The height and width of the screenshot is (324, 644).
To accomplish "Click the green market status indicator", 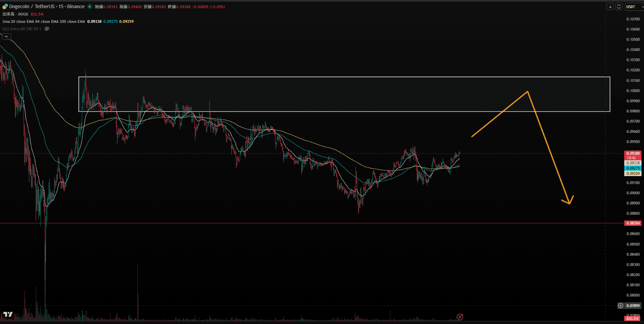I will (90, 7).
